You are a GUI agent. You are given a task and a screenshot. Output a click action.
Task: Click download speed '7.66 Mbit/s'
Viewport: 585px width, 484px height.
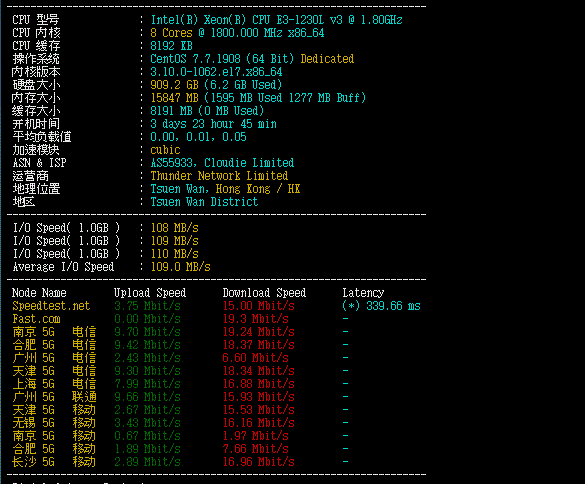pyautogui.click(x=256, y=449)
